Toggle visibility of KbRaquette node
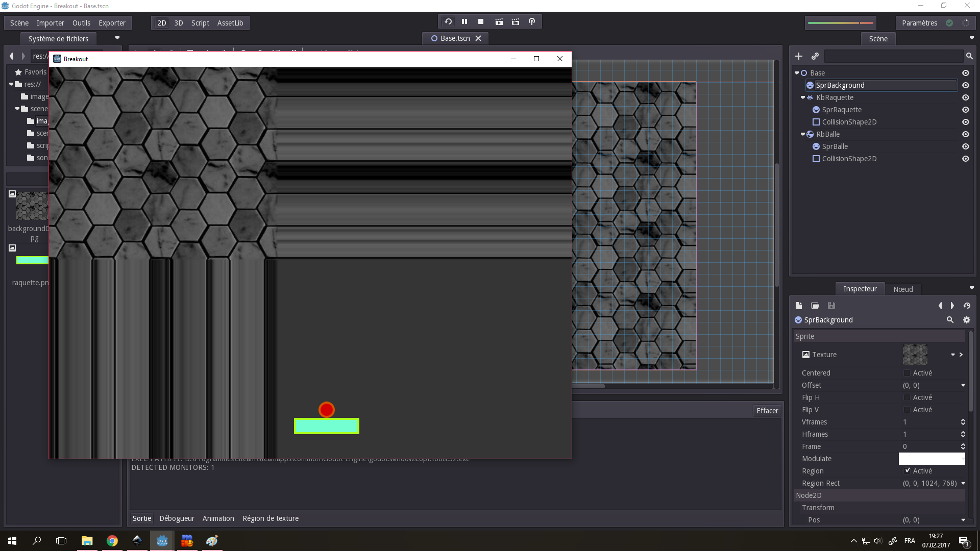This screenshot has width=980, height=551. (966, 97)
